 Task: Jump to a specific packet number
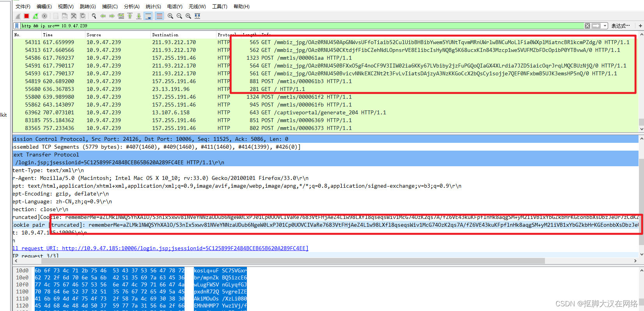pos(121,16)
